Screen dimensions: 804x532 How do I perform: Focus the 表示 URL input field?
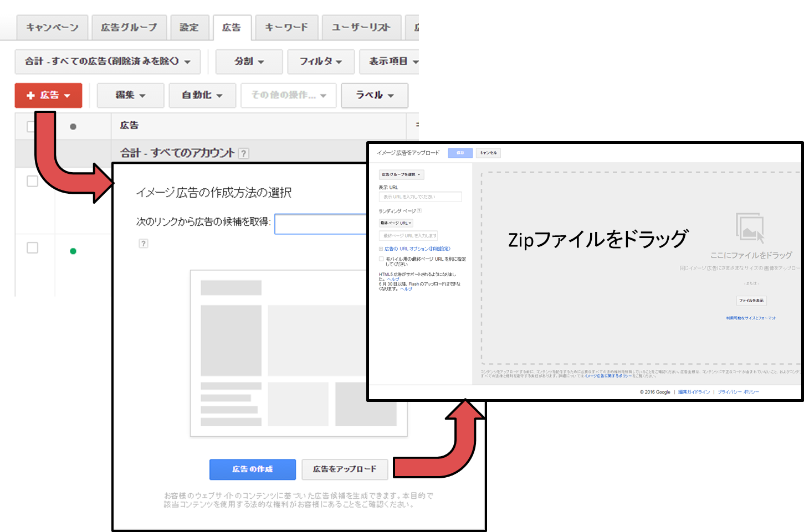(420, 197)
